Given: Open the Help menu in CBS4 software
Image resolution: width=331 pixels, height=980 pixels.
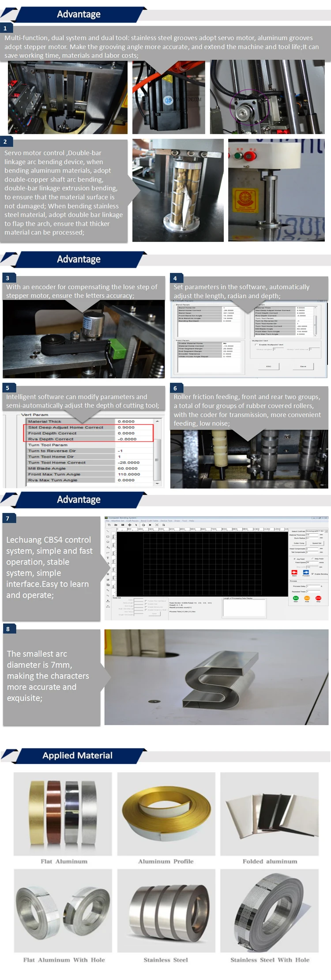Looking at the screenshot, I should pos(192,521).
